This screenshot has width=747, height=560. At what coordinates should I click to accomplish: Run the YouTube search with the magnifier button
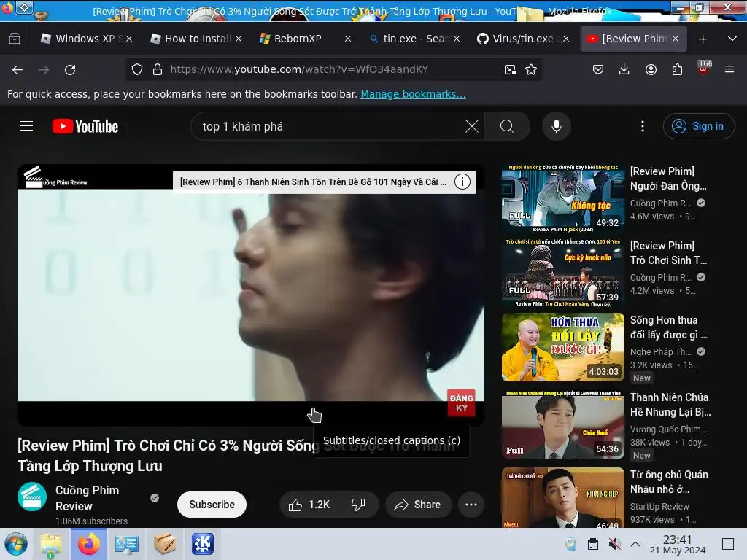[x=507, y=126]
